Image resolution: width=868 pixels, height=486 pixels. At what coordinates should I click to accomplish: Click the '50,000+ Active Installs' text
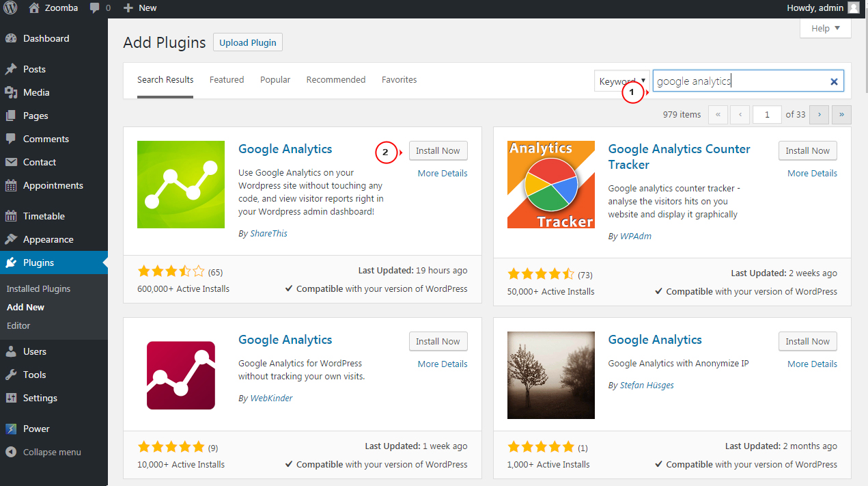point(551,291)
